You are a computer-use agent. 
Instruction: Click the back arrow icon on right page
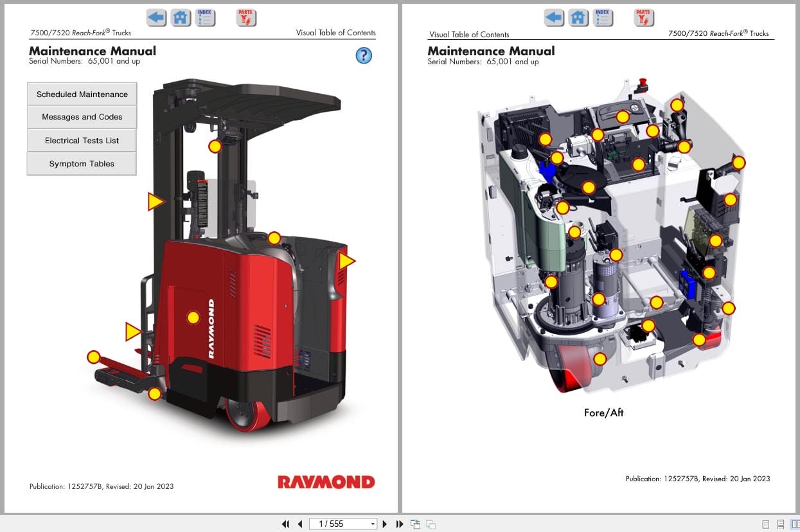(x=554, y=17)
